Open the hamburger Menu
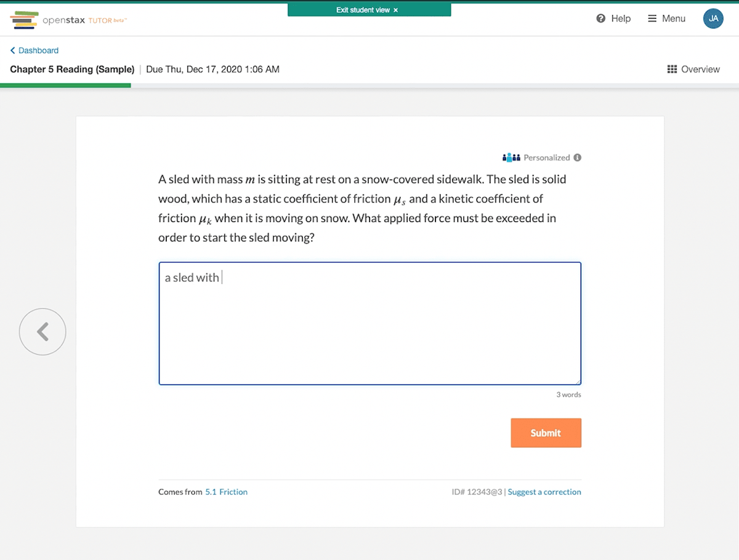 point(666,18)
